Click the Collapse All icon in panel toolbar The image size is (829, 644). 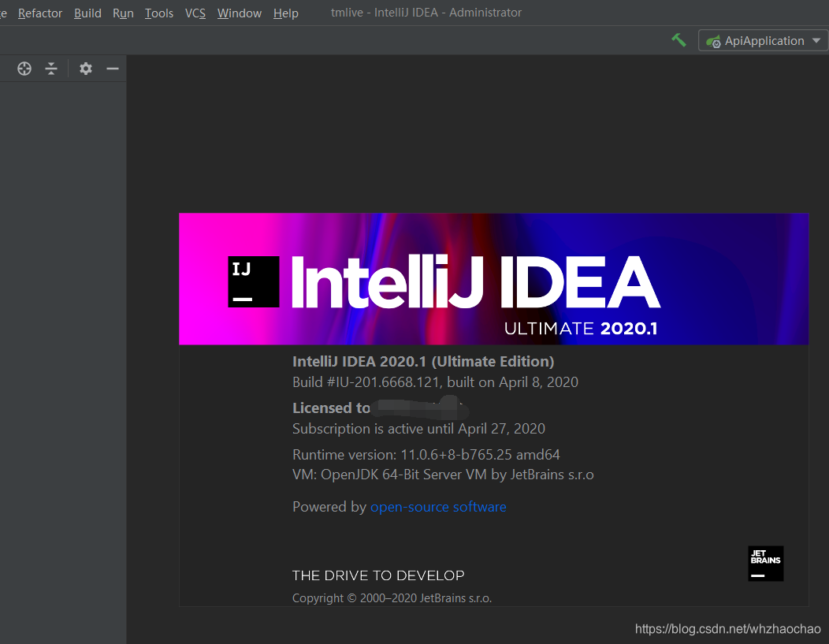click(x=50, y=69)
